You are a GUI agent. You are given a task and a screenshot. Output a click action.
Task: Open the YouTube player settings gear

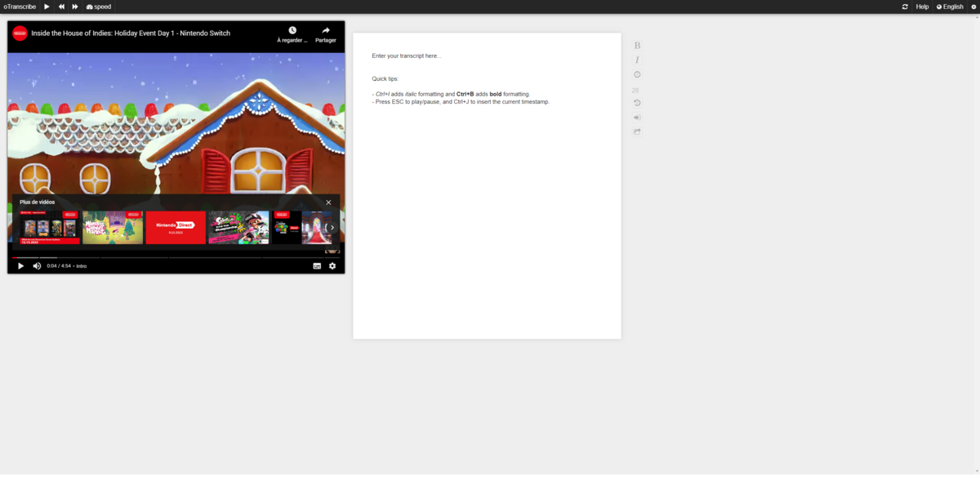[332, 266]
